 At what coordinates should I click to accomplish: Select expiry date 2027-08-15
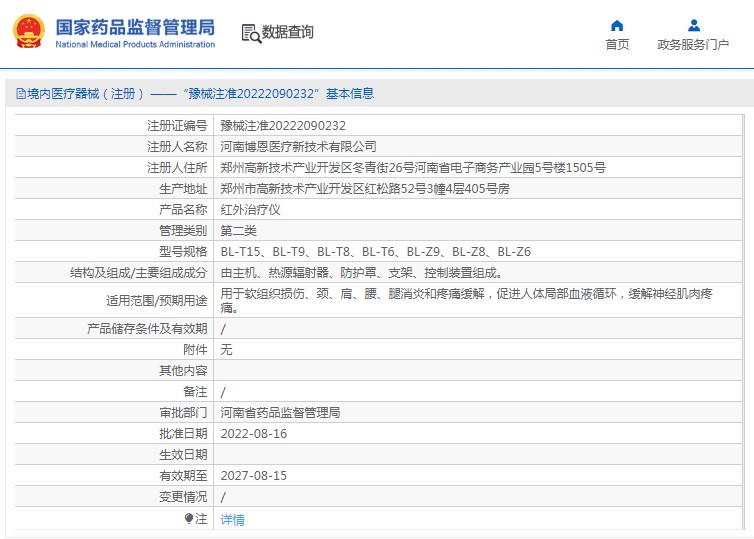coord(253,476)
